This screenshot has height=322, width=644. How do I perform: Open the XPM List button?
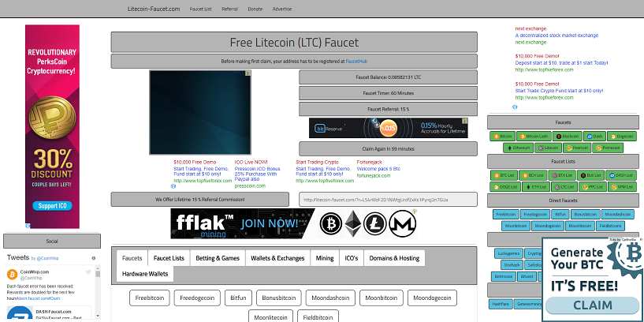[622, 187]
